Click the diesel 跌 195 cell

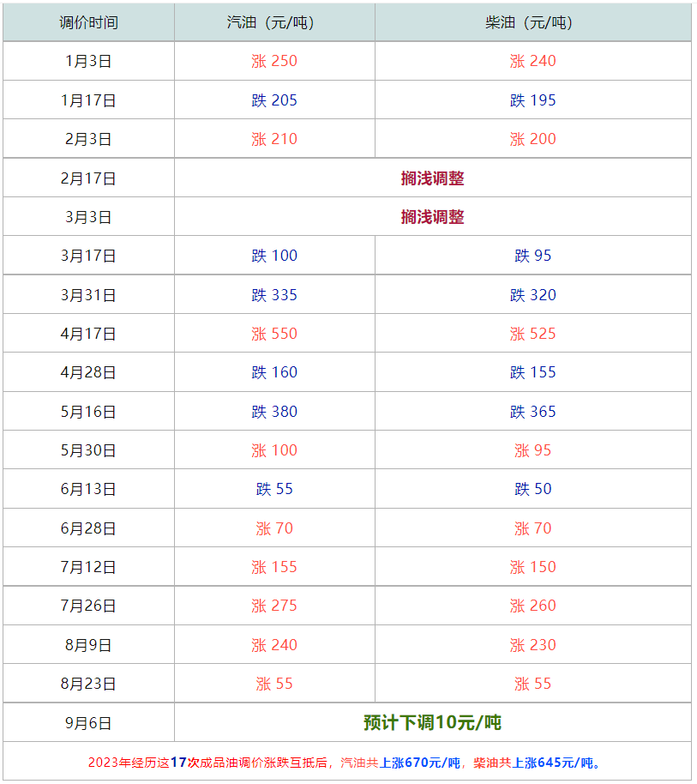point(532,100)
